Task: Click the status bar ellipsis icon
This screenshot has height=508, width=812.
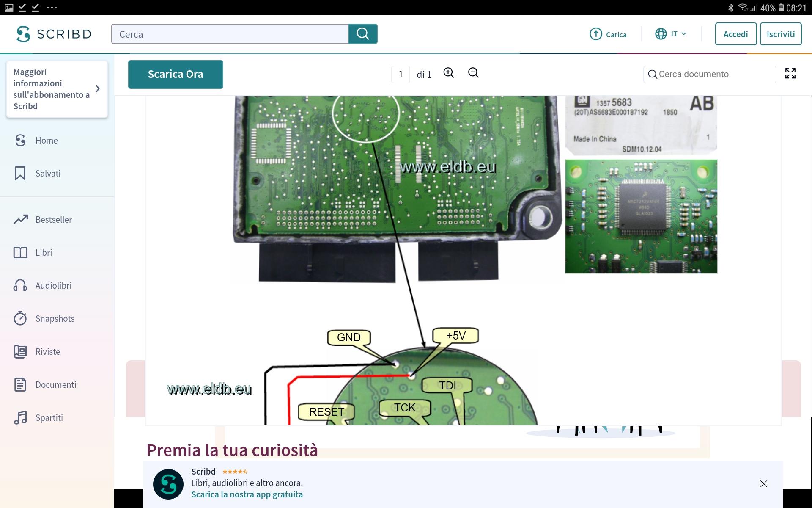Action: click(52, 8)
